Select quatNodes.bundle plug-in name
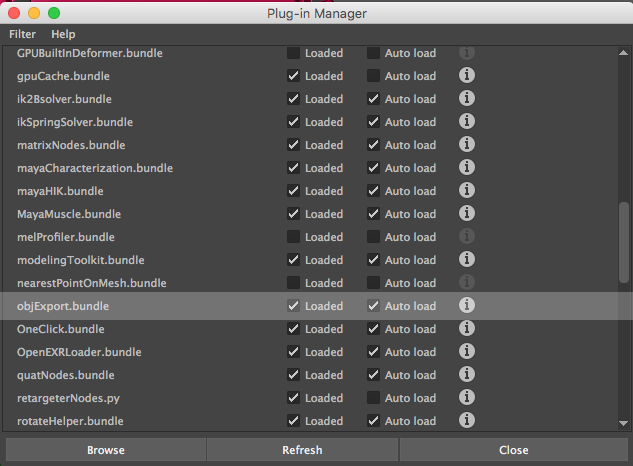Screen dimensions: 633x466 [x=66, y=375]
